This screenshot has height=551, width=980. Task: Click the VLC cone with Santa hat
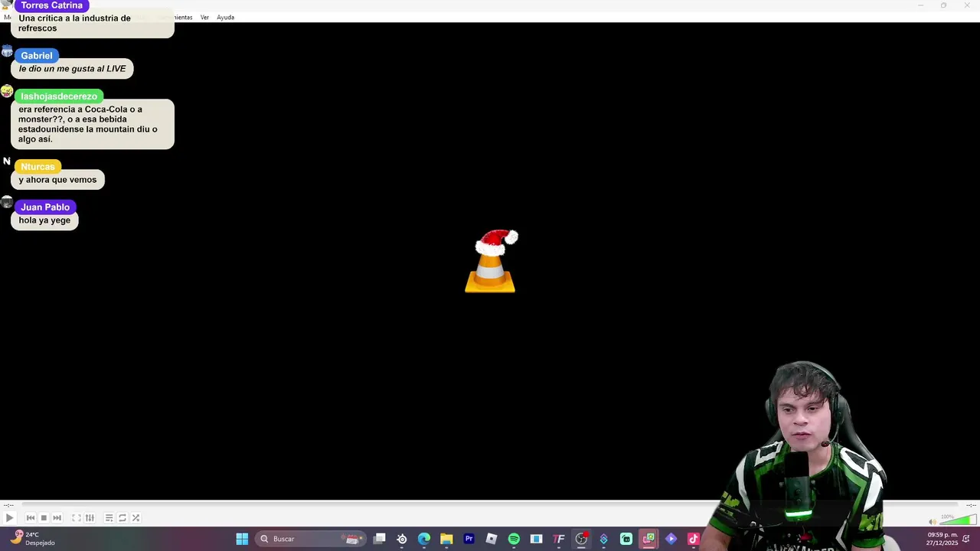click(x=491, y=261)
